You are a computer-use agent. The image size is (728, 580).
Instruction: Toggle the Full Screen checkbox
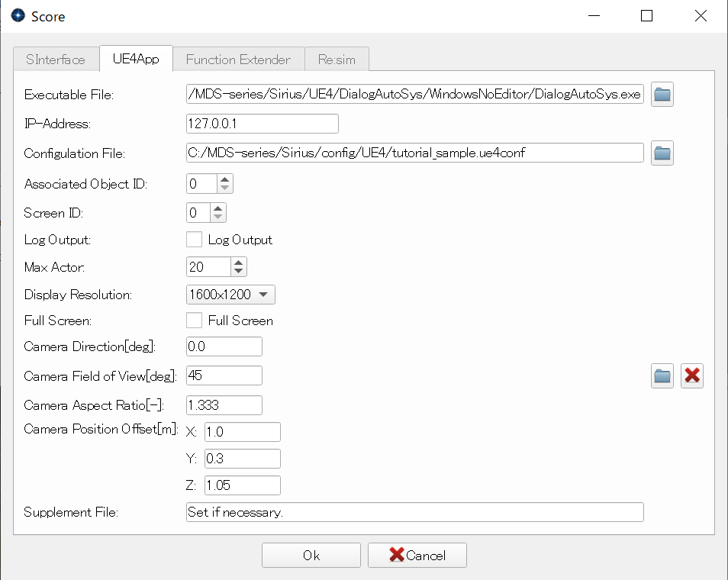click(194, 321)
